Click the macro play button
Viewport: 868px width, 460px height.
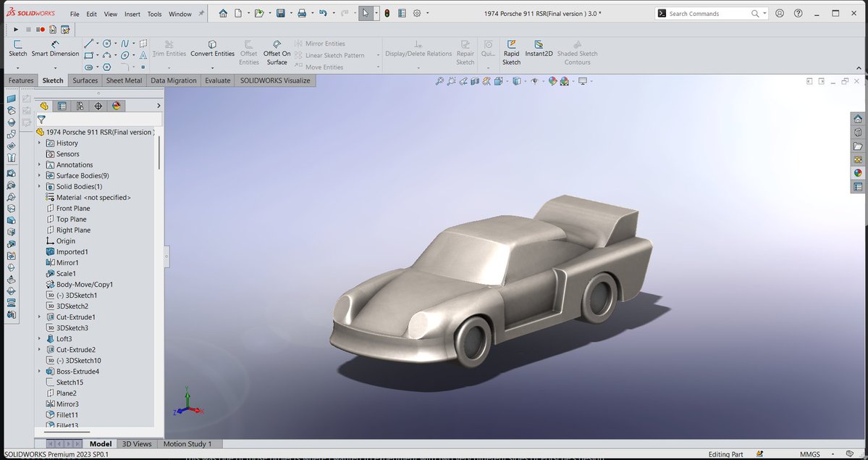tap(16, 30)
